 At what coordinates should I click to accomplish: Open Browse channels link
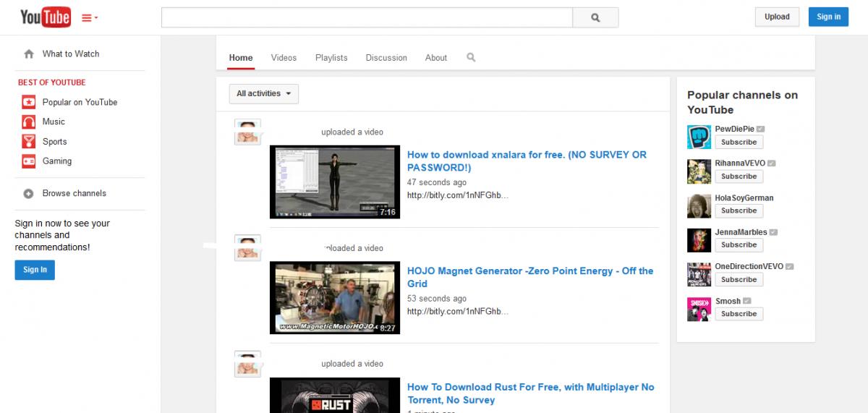pos(74,193)
